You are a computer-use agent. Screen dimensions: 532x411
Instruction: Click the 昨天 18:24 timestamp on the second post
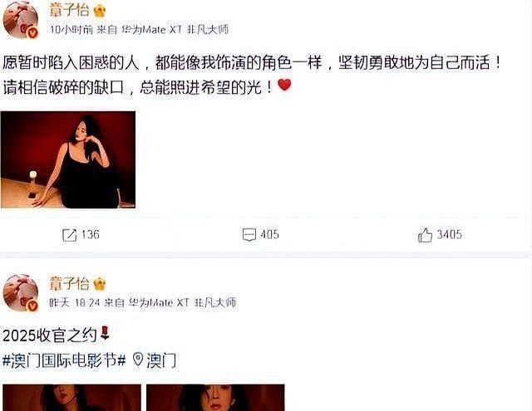[x=75, y=302]
